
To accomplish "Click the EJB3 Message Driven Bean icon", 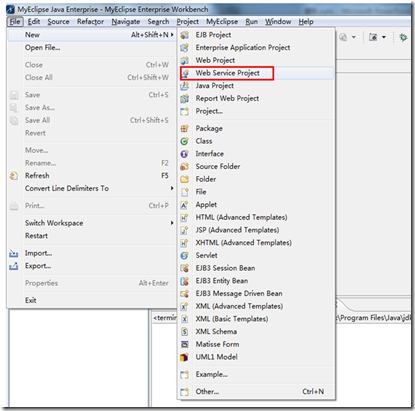I will pos(184,294).
